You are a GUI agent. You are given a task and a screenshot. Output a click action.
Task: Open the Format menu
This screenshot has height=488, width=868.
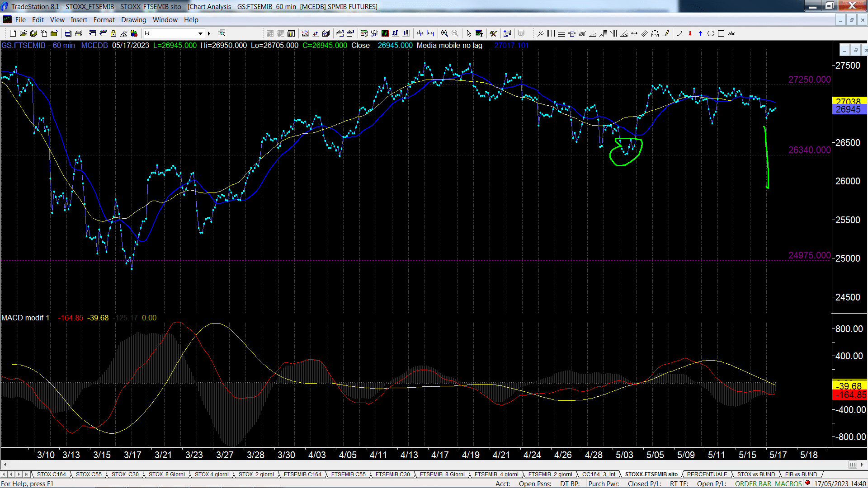pos(104,19)
